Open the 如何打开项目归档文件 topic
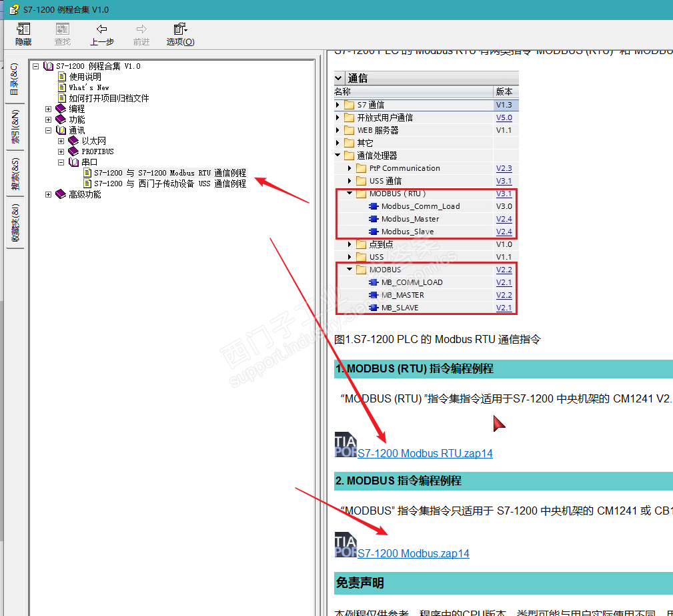The width and height of the screenshot is (673, 616). point(109,98)
